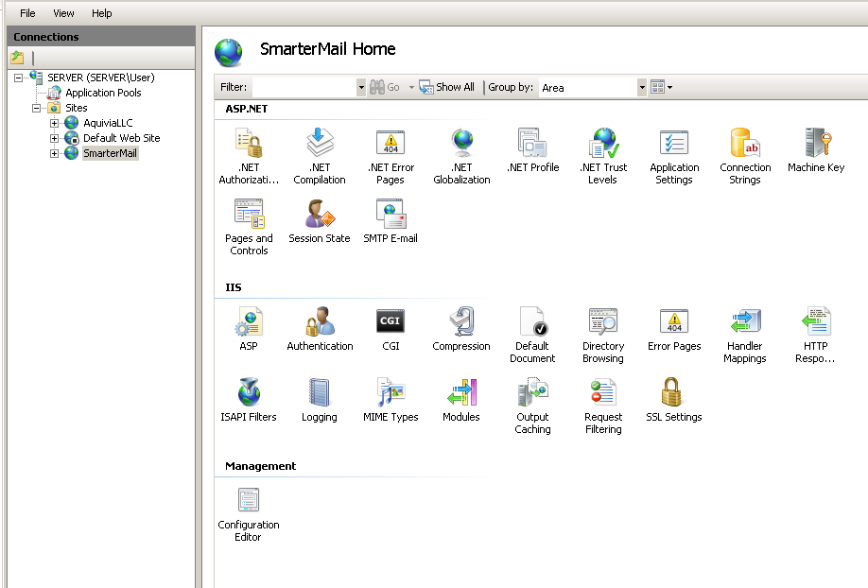Open the Configuration Editor icon
This screenshot has width=868, height=588.
[x=249, y=501]
